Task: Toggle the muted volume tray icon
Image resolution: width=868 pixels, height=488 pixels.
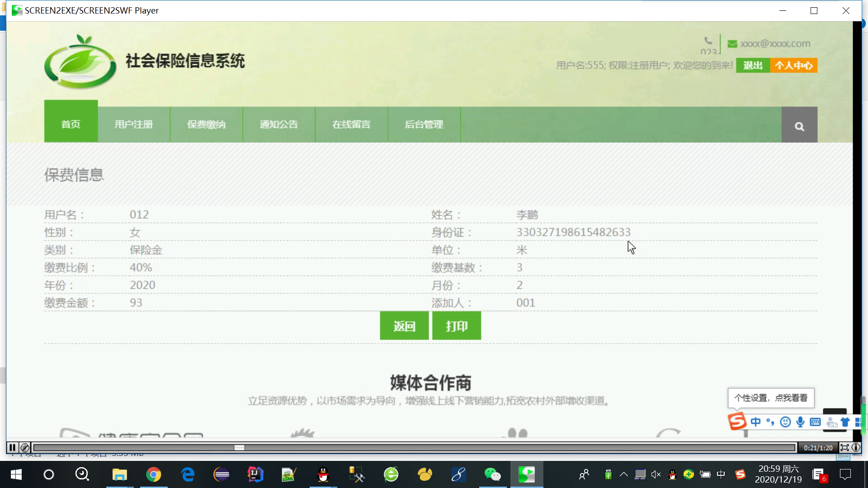Action: [x=656, y=474]
